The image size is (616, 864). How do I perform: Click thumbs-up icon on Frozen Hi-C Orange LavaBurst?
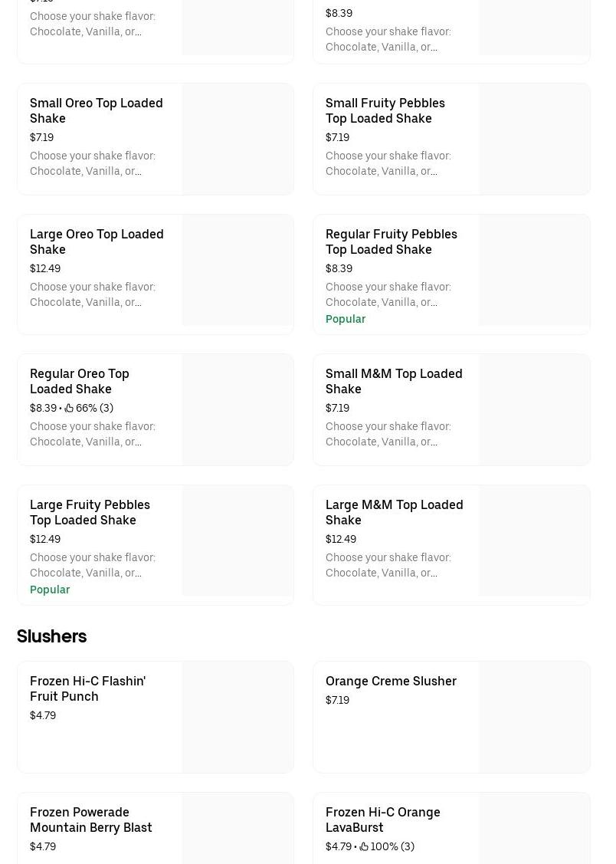[x=364, y=847]
